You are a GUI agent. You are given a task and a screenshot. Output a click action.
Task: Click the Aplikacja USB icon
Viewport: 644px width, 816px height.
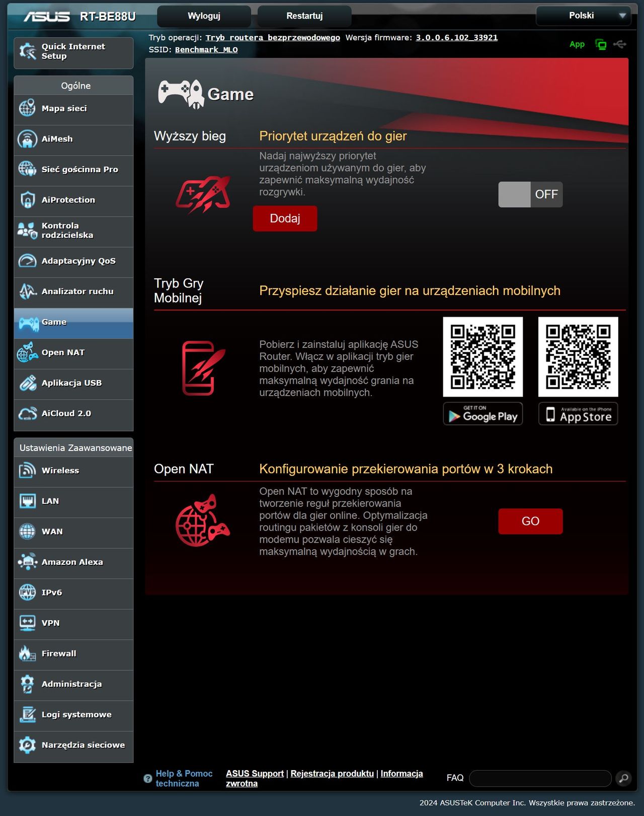coord(27,383)
